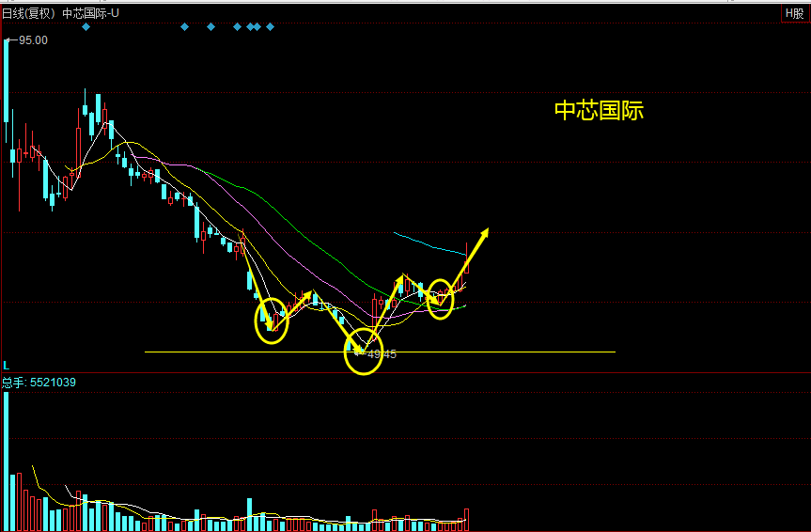
Task: Click the leftmost blue diamond info marker
Action: coord(86,27)
